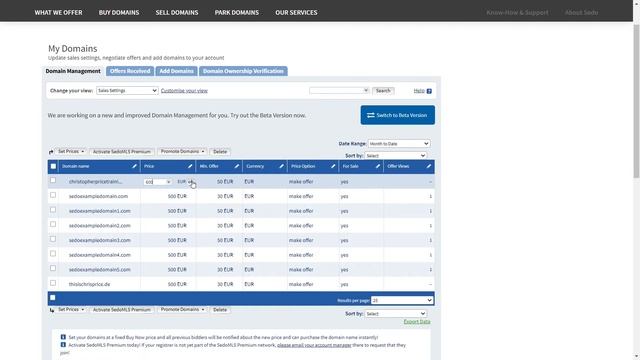Click Switch to Beta Version button

click(398, 115)
